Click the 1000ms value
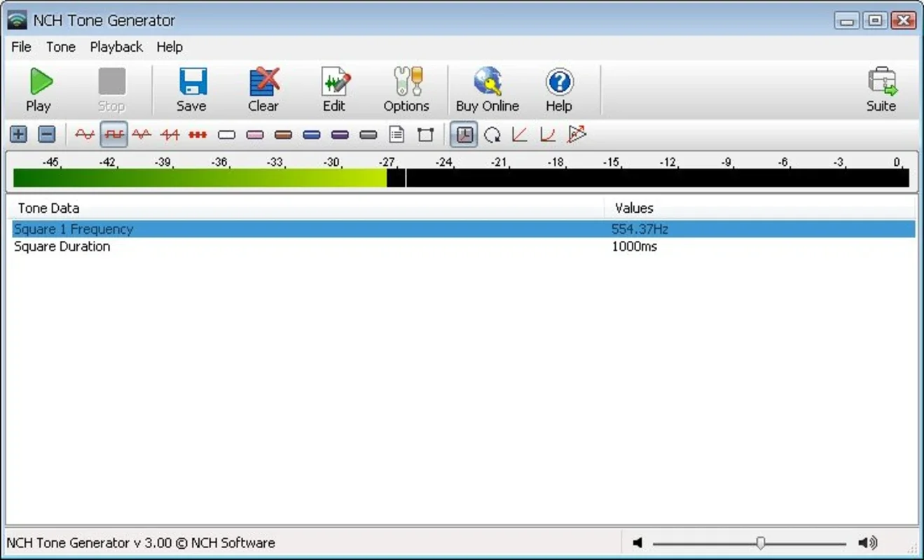This screenshot has width=924, height=560. click(634, 246)
